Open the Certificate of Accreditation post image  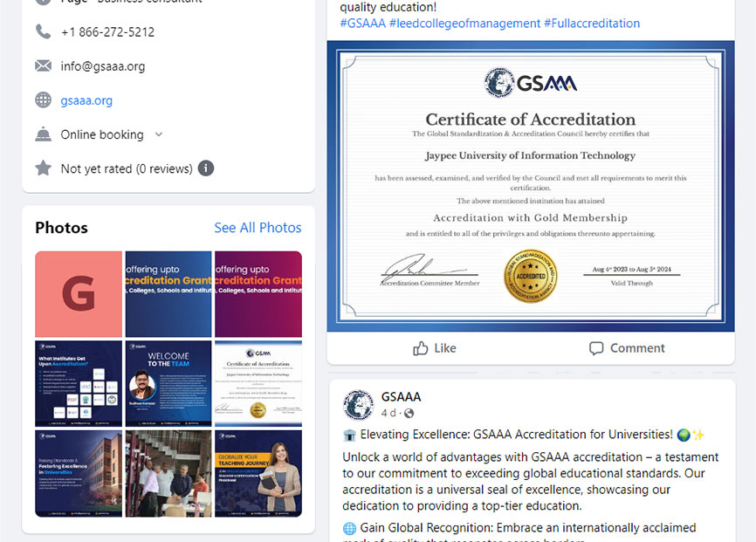point(531,186)
